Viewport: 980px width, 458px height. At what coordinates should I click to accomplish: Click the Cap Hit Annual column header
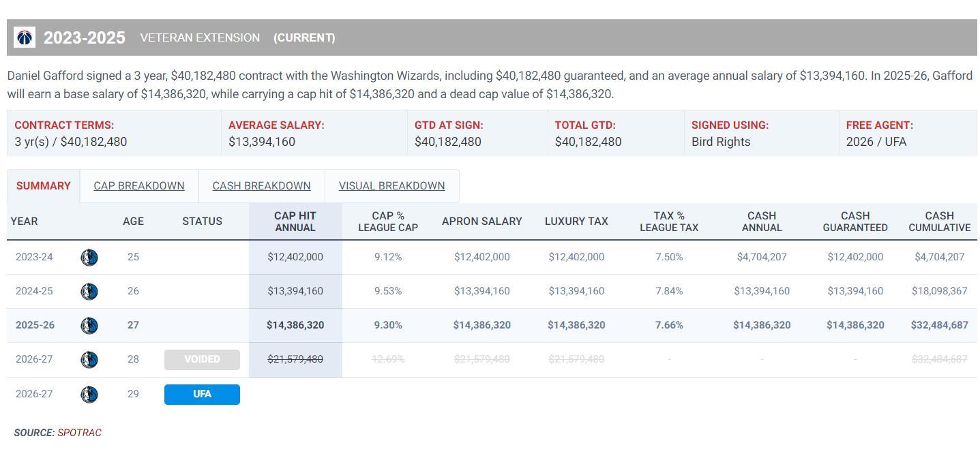295,222
